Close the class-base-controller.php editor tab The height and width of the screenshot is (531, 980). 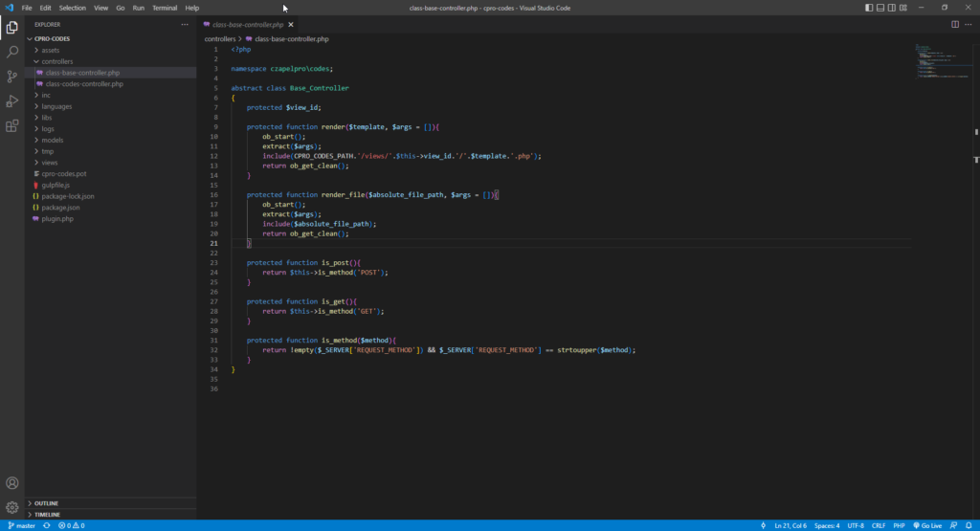(x=291, y=24)
